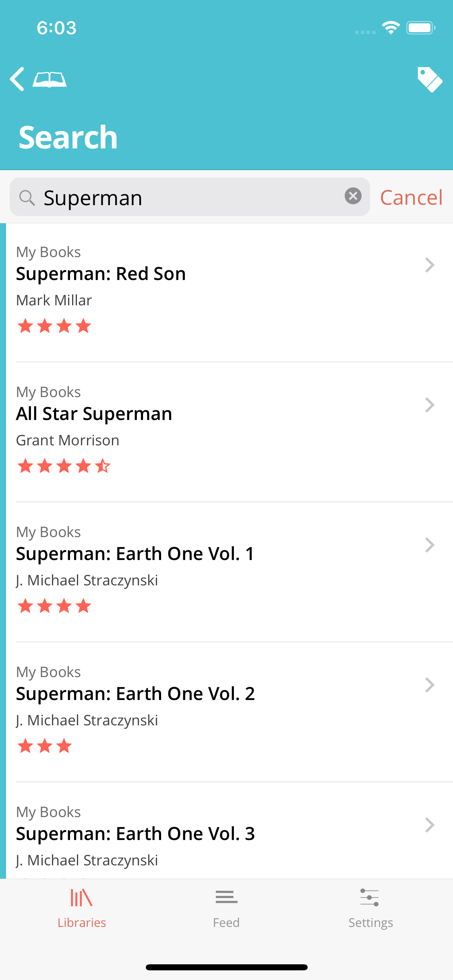Tap the open book library icon
The image size is (453, 980).
(50, 79)
